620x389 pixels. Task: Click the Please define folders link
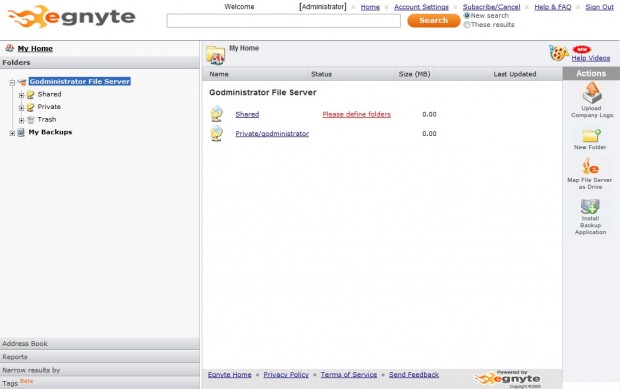(x=356, y=114)
